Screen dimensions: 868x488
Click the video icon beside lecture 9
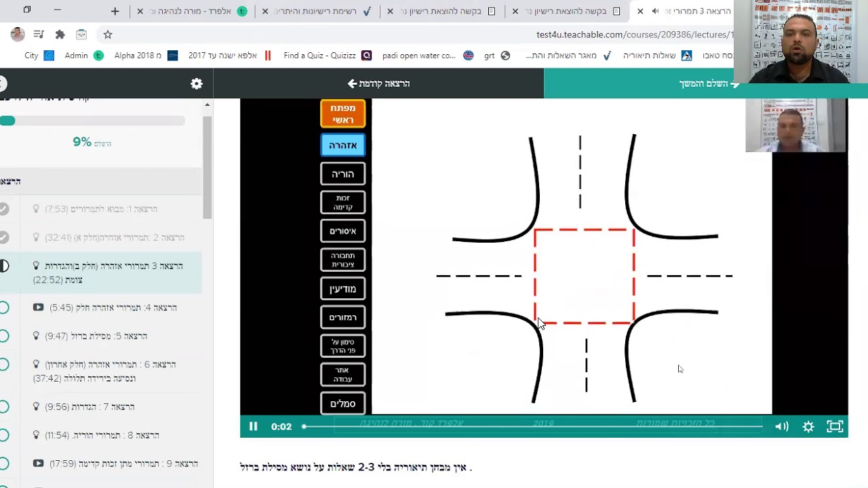point(38,464)
